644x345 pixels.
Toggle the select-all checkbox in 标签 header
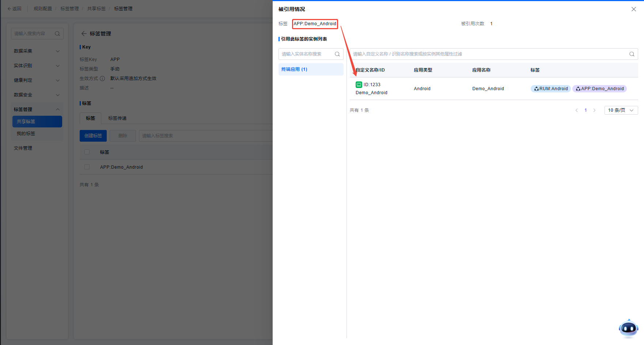pos(87,152)
